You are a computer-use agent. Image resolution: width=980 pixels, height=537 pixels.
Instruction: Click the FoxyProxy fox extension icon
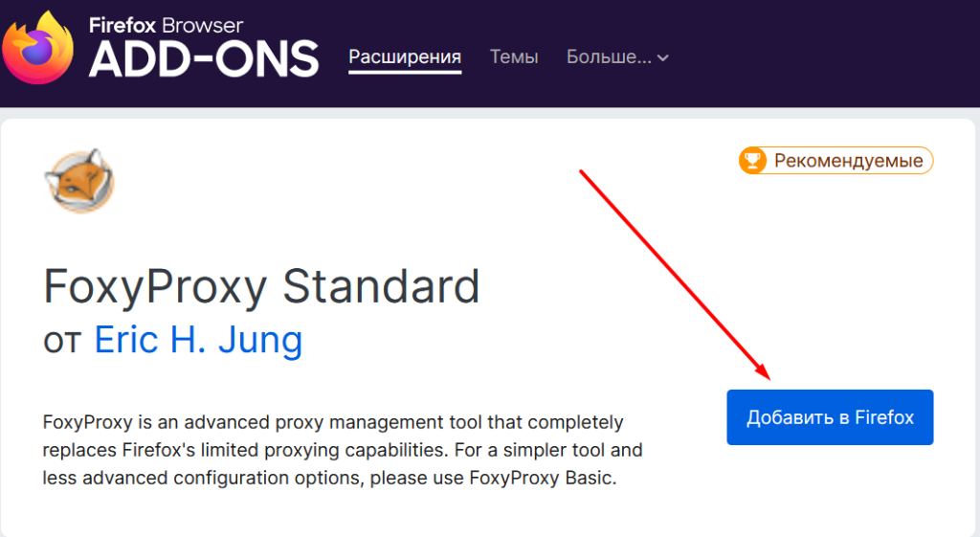79,181
